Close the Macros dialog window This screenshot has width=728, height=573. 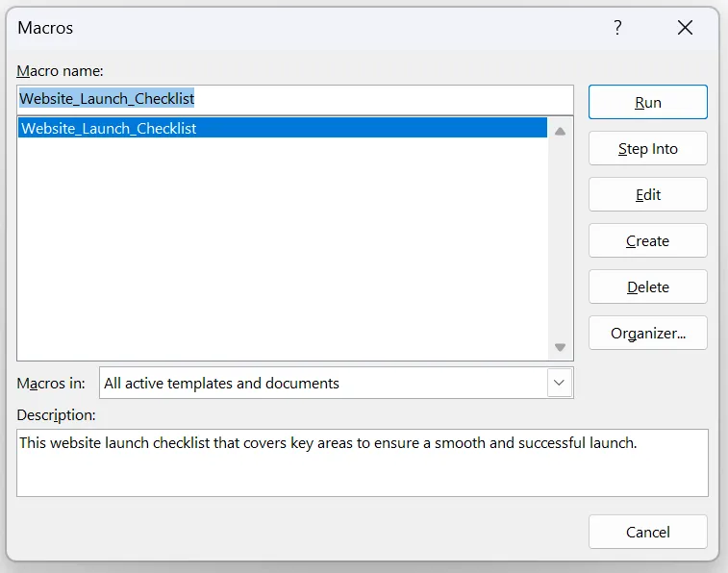coord(685,28)
